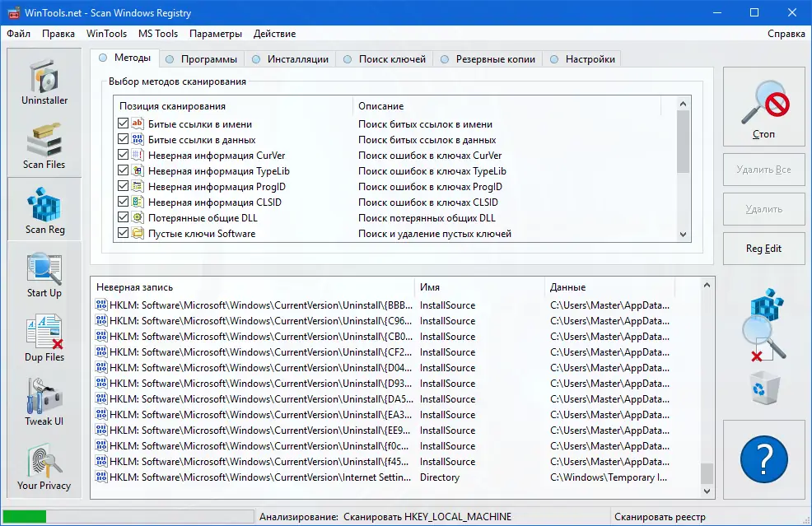Uncheck Битые ссылки в данных checkbox
812x526 pixels.
pos(123,139)
